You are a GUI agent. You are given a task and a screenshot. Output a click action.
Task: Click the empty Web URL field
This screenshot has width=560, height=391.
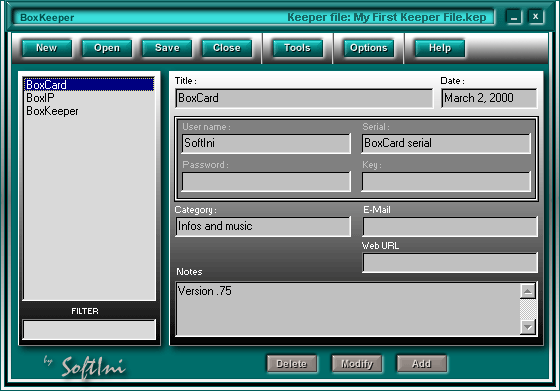[450, 262]
